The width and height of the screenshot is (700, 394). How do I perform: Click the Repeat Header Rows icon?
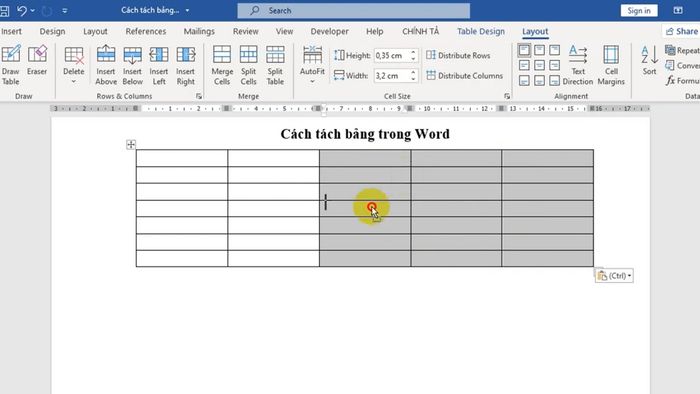[670, 50]
